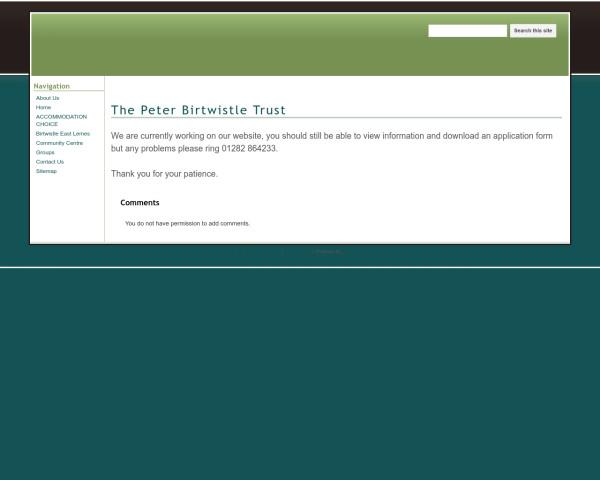Click the Comments section heading
This screenshot has height=480, width=600.
click(x=140, y=202)
